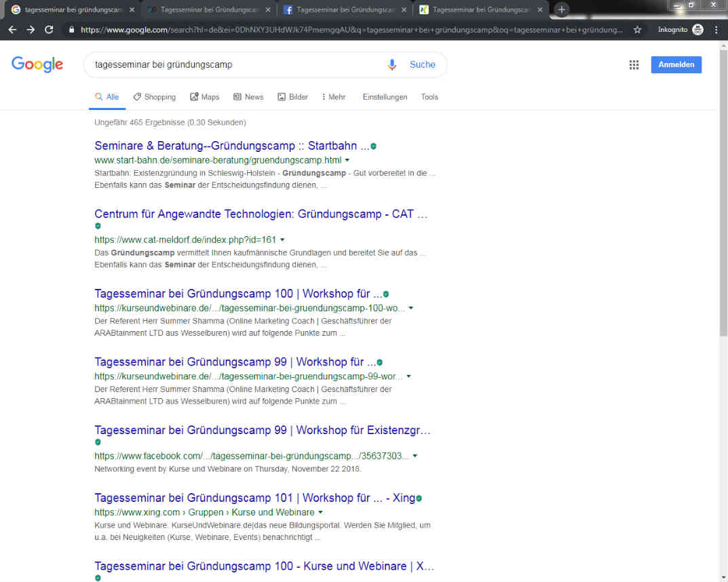Close the Xing browser tab
The image size is (728, 582).
click(540, 9)
